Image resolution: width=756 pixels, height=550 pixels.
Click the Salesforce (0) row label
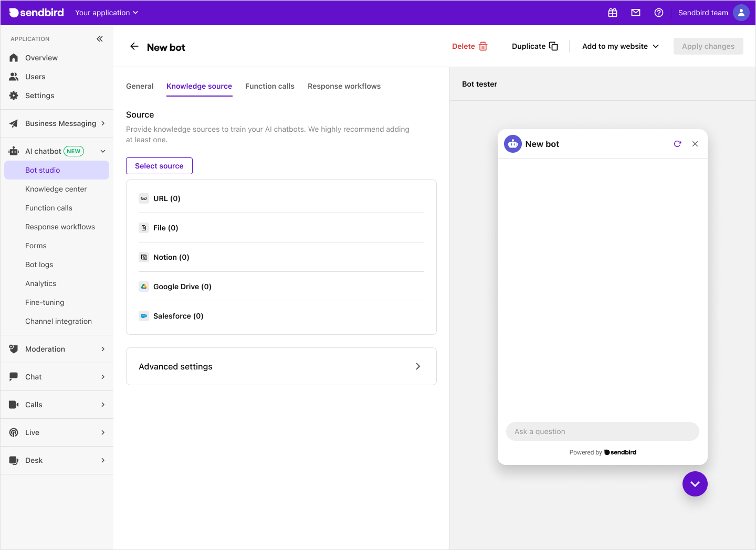coord(178,316)
